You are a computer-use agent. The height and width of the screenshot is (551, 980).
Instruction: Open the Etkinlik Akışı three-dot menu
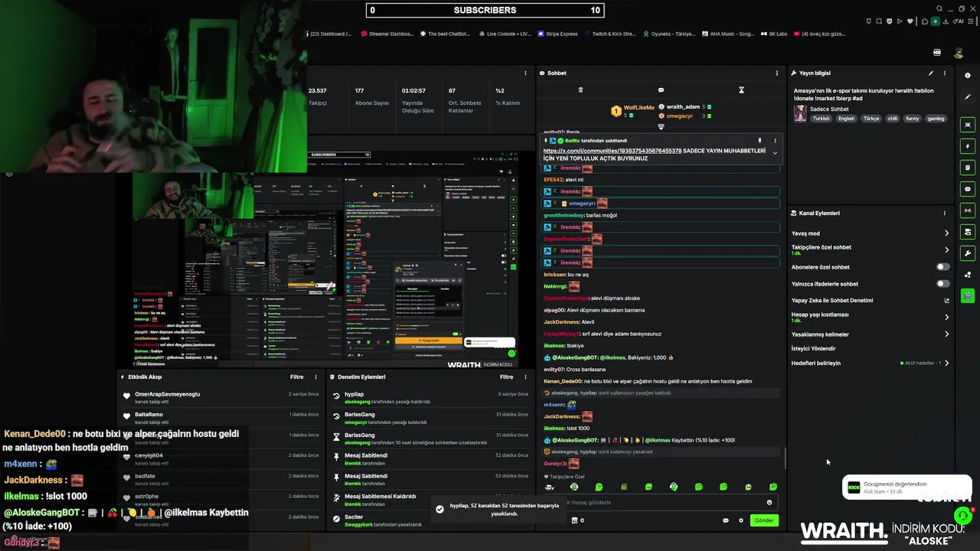315,377
